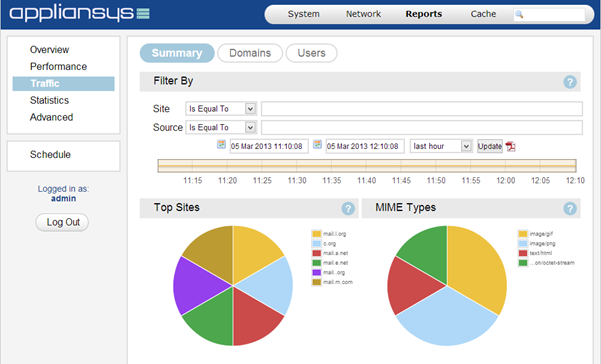Click the Appliansys logo
The width and height of the screenshot is (601, 364).
[x=79, y=14]
